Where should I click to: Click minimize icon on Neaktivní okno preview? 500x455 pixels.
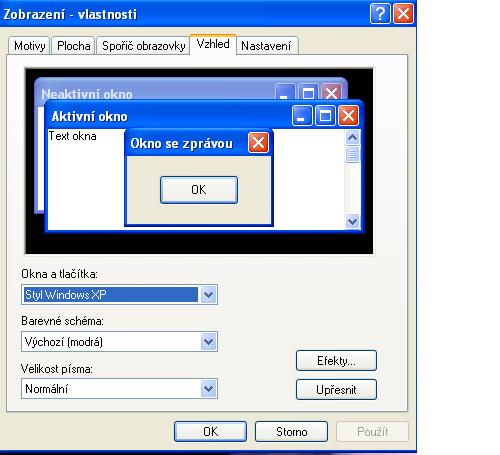285,92
